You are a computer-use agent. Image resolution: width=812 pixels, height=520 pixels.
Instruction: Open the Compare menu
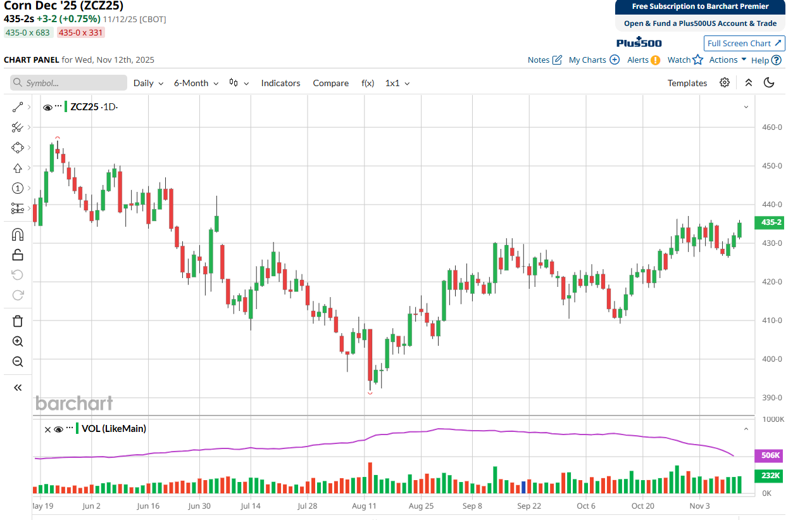pyautogui.click(x=330, y=83)
